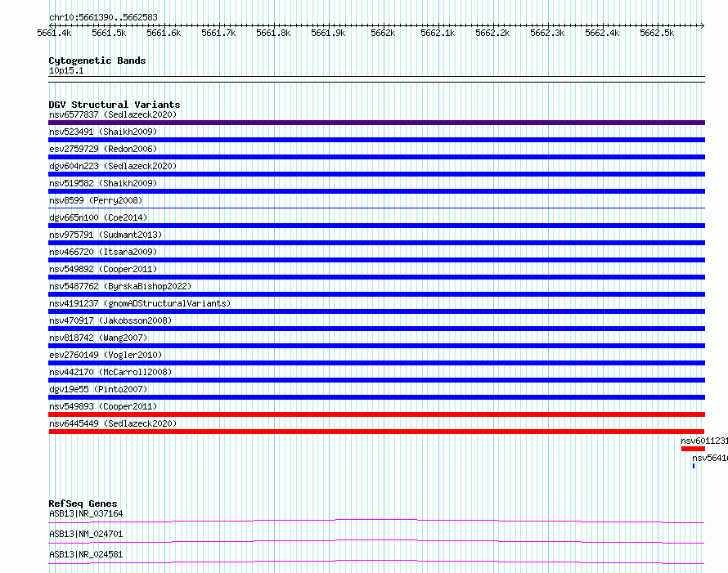Open variant dgv665n100 (Coe2014) label
This screenshot has height=573, width=728.
(98, 217)
